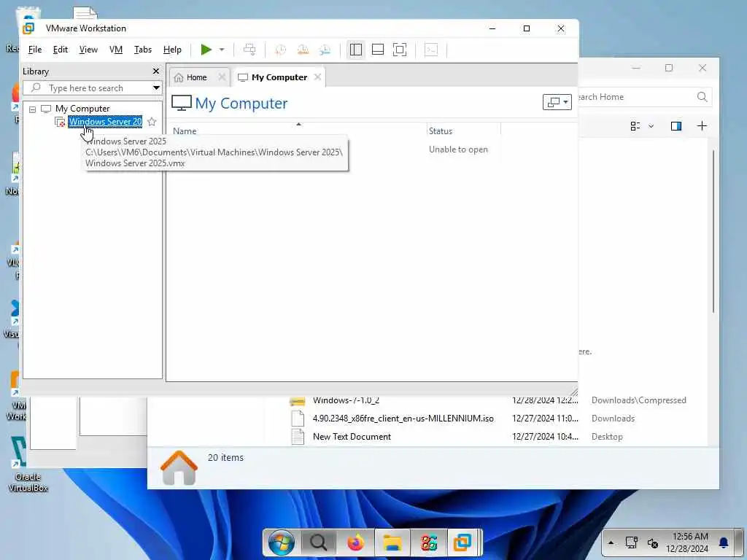Click the Desktop location of New Text Document

click(607, 437)
